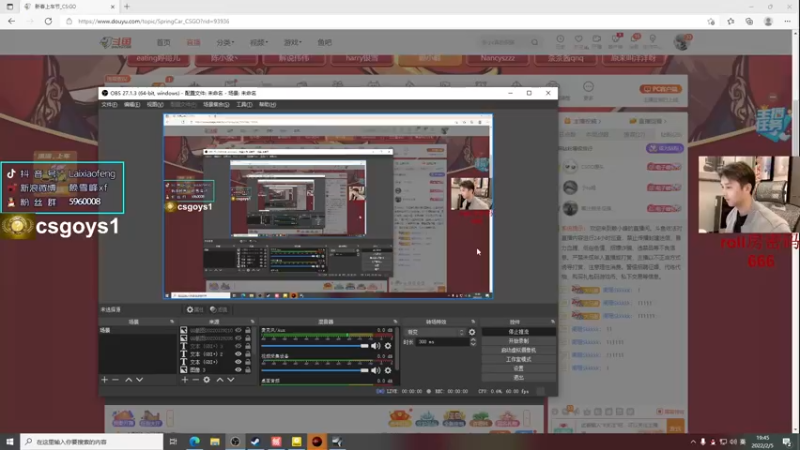Toggle lock on the 图像 3 source
This screenshot has width=800, height=450.
click(x=248, y=369)
